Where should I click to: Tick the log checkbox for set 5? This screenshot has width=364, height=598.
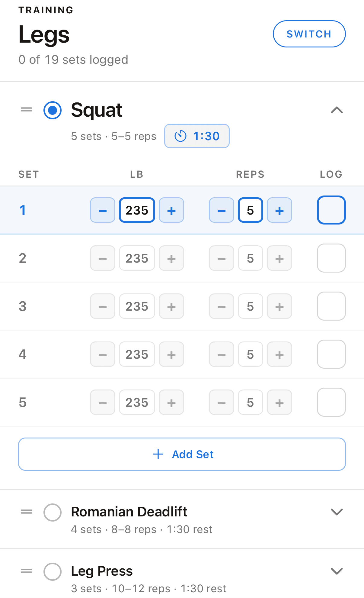point(331,402)
